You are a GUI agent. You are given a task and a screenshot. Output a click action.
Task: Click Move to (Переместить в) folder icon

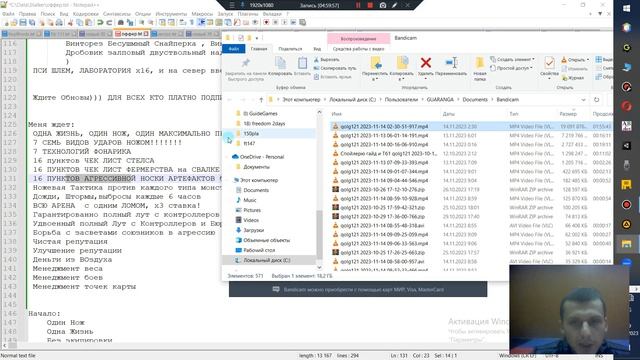coord(376,63)
